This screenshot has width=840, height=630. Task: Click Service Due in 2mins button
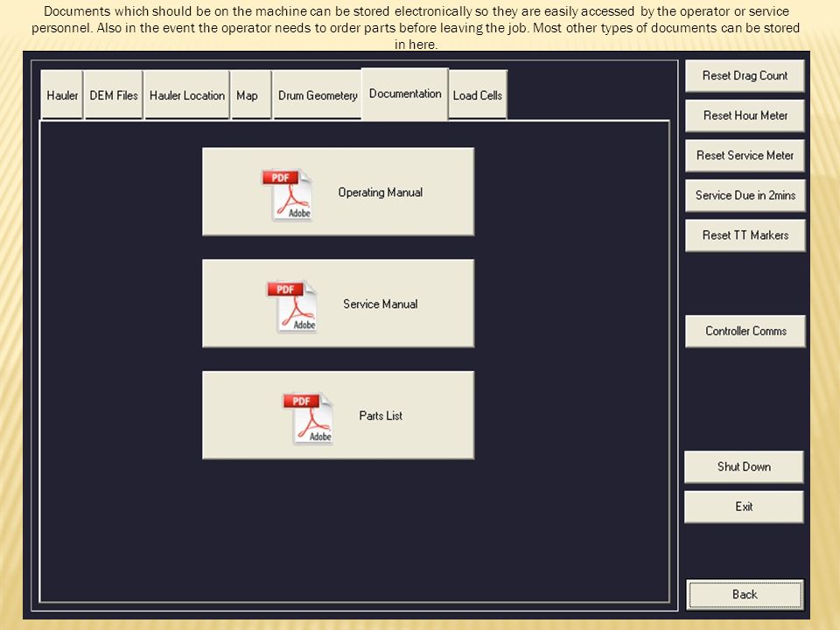point(745,195)
